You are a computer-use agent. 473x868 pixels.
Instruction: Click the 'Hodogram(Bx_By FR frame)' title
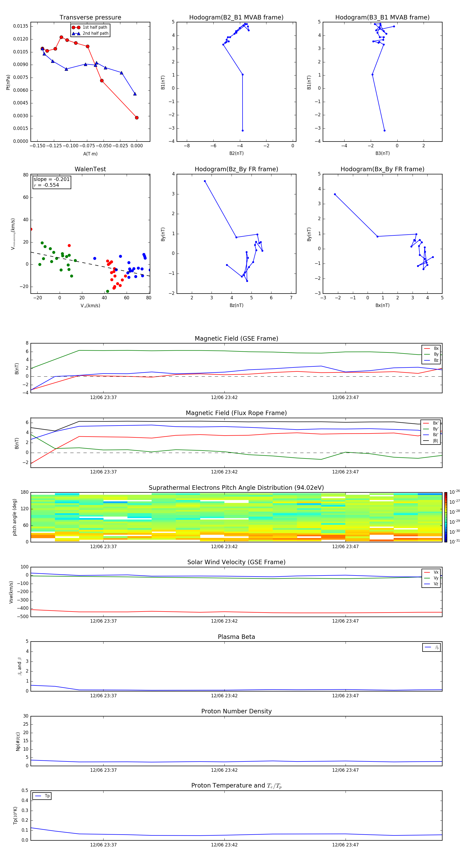pyautogui.click(x=382, y=169)
